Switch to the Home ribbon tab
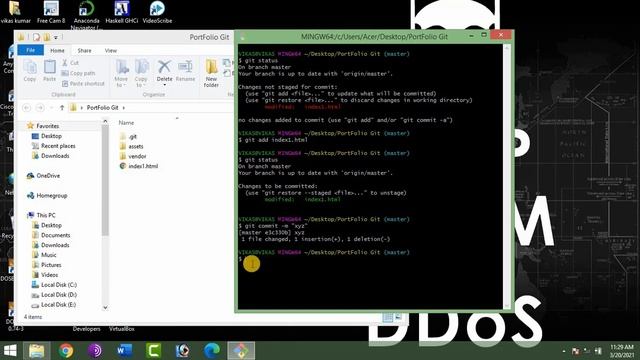This screenshot has height=360, width=640. (57, 50)
